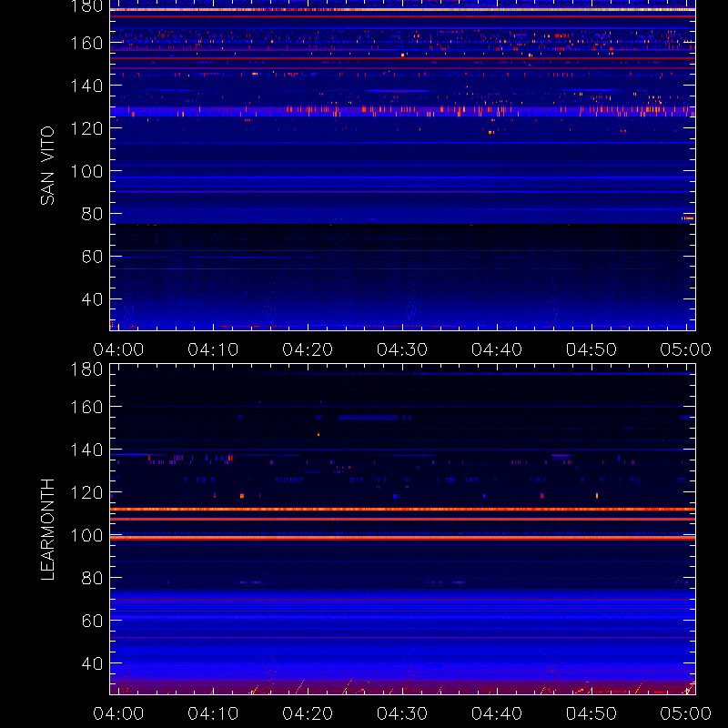Click 04:10 time label under San Vito plot

tap(213, 349)
